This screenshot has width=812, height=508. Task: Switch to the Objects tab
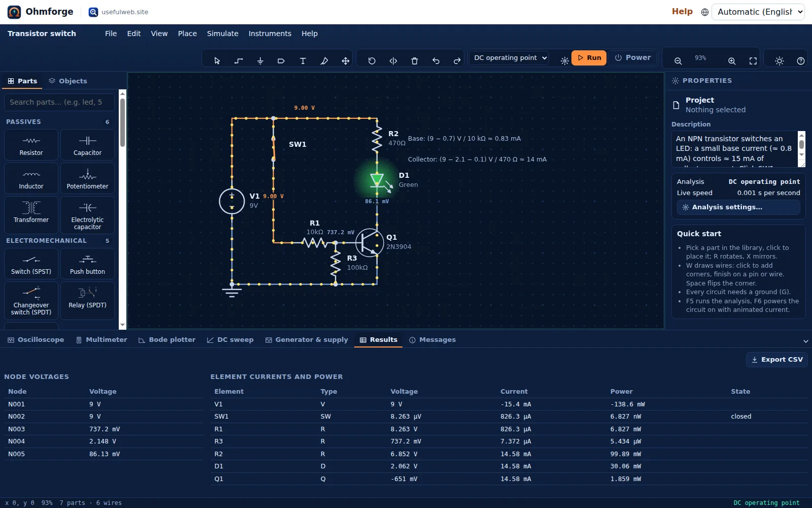(x=68, y=81)
